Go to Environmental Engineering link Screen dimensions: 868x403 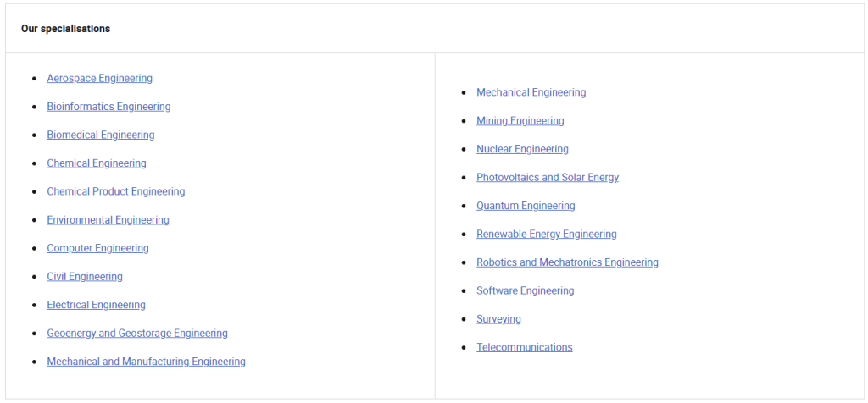click(x=108, y=220)
